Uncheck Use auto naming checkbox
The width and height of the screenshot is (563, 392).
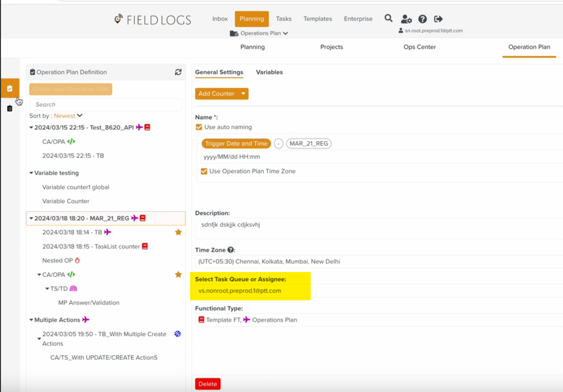[199, 127]
